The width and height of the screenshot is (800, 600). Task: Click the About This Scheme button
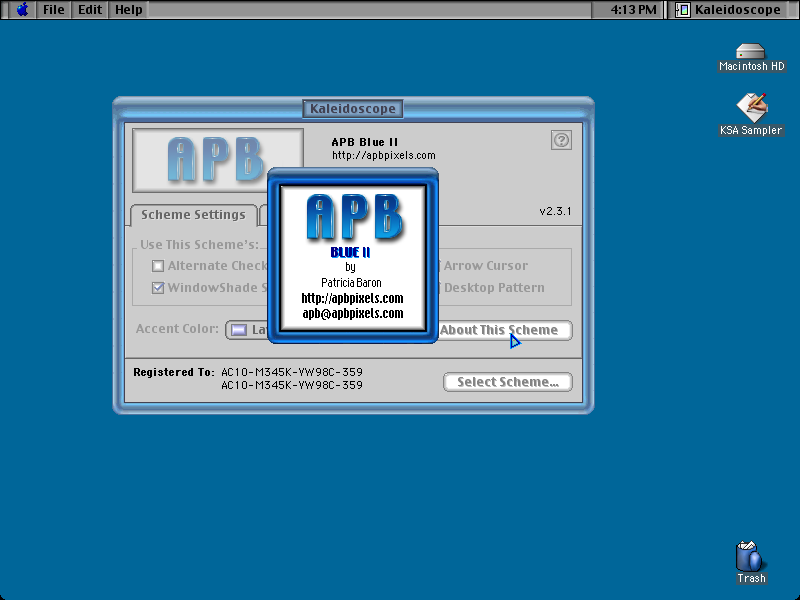tap(505, 330)
